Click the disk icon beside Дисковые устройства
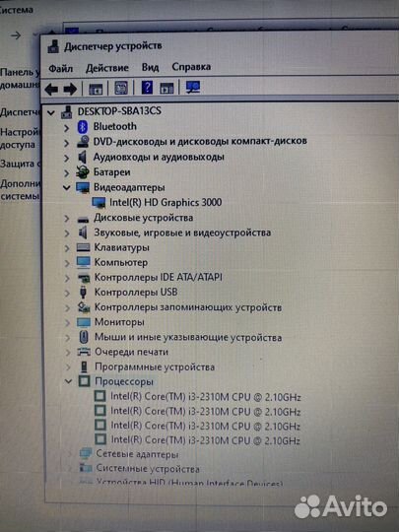 (x=83, y=219)
